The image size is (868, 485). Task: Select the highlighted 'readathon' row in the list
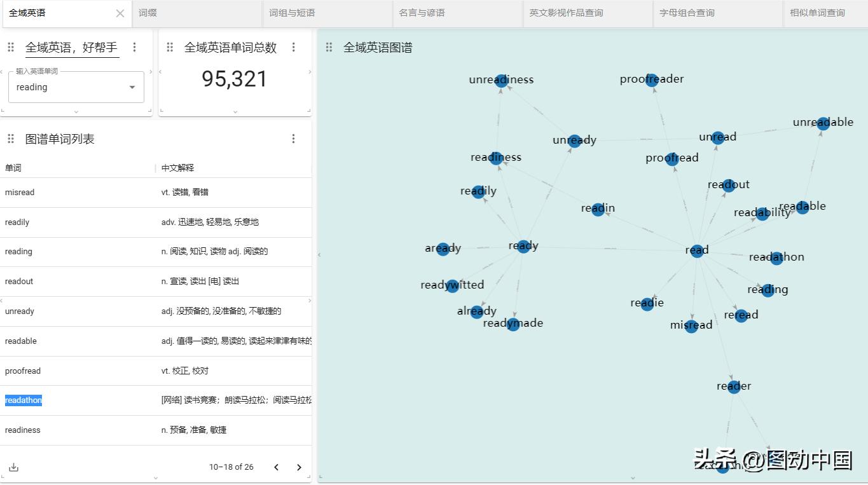click(24, 400)
